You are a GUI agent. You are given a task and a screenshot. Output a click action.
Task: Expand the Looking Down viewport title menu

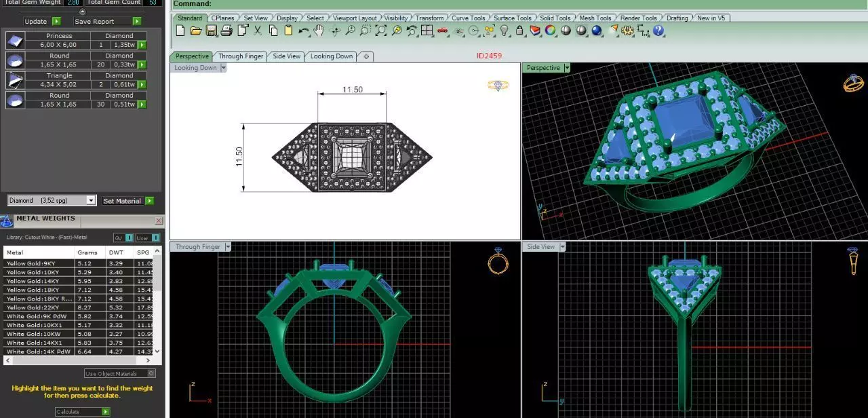tap(224, 68)
